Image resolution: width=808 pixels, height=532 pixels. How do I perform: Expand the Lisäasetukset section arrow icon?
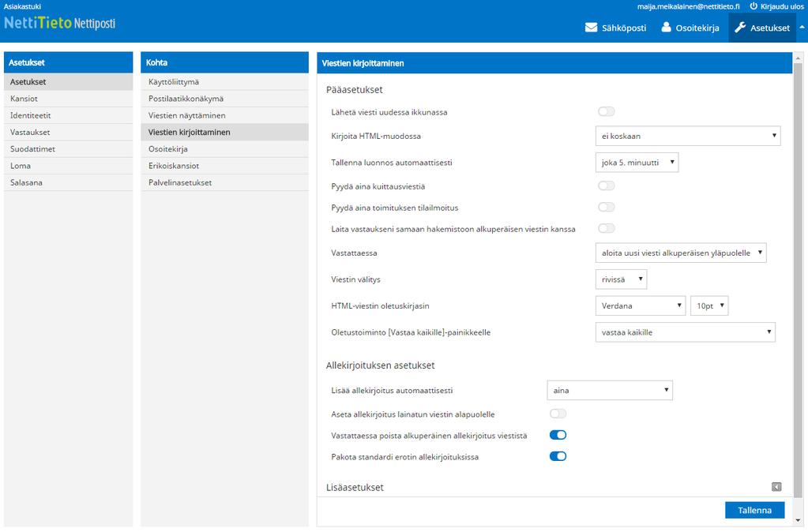click(776, 487)
